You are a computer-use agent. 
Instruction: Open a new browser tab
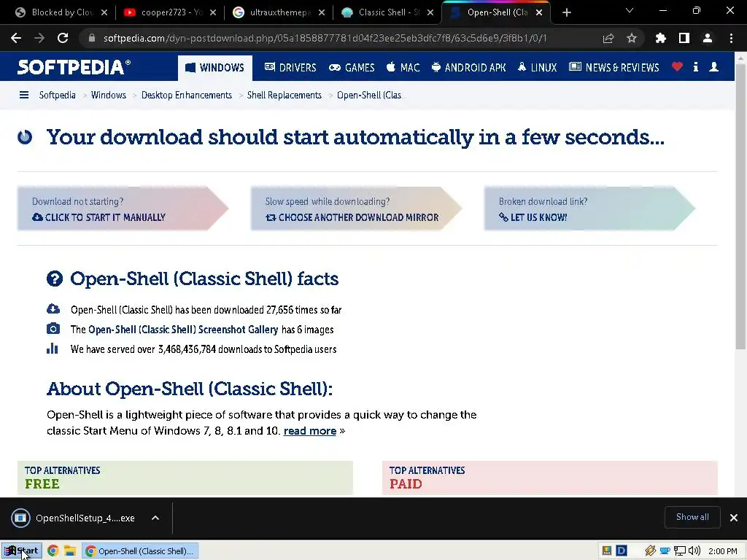pyautogui.click(x=566, y=13)
